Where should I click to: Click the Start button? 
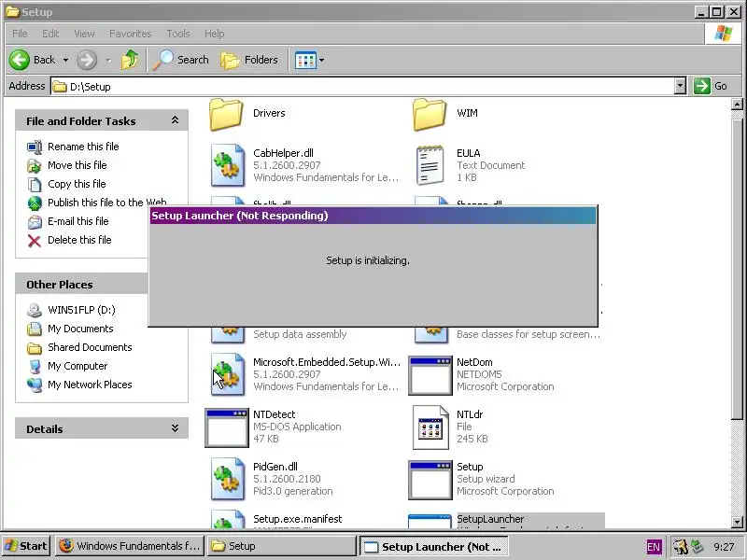coord(26,546)
